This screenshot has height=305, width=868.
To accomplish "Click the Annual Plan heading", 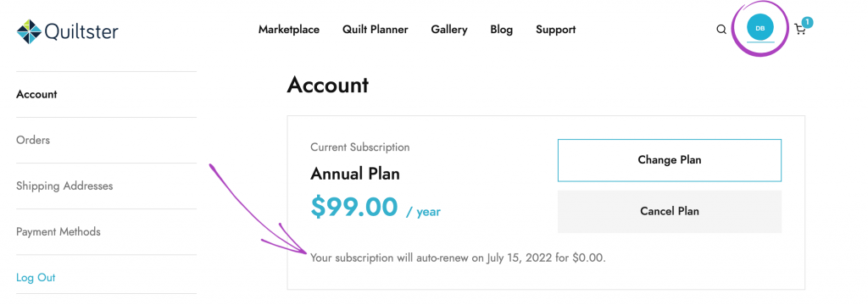I will (x=355, y=174).
